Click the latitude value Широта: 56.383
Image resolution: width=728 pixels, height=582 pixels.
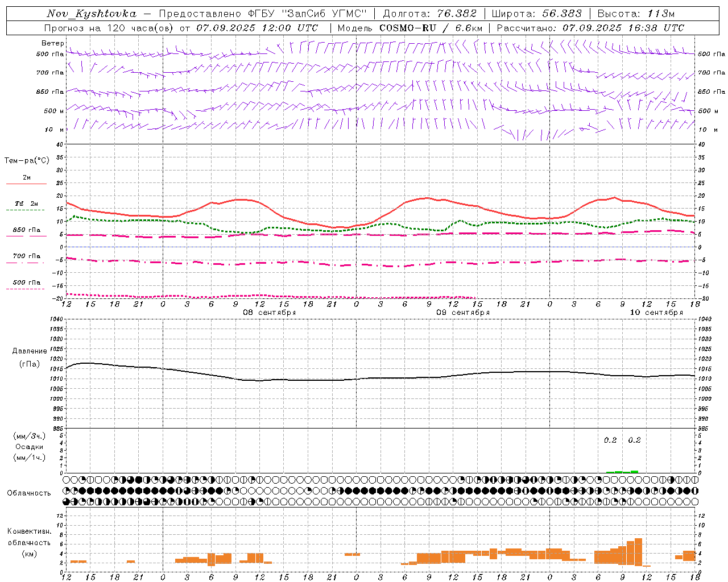click(x=536, y=14)
